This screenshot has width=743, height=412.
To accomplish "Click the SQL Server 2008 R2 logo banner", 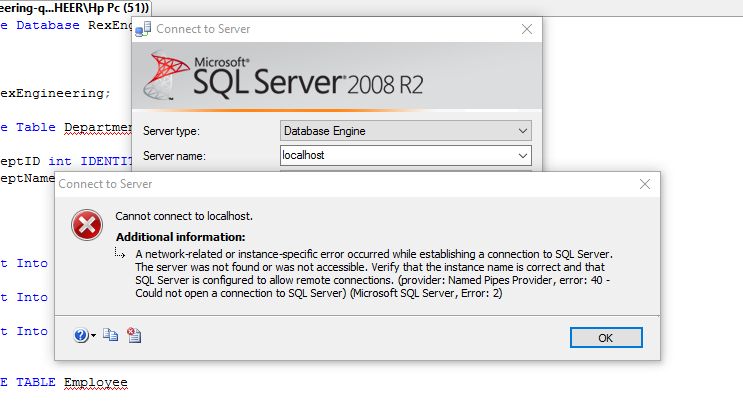I will point(336,76).
